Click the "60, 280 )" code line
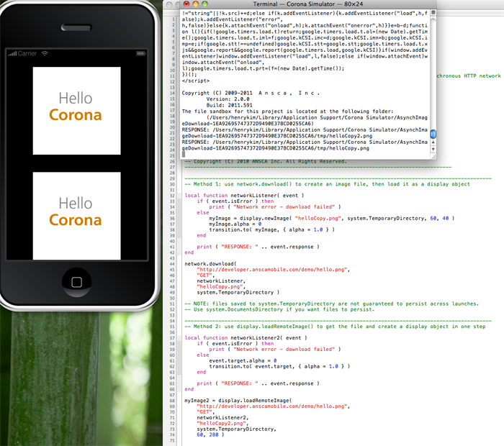504x446 pixels. pyautogui.click(x=210, y=434)
